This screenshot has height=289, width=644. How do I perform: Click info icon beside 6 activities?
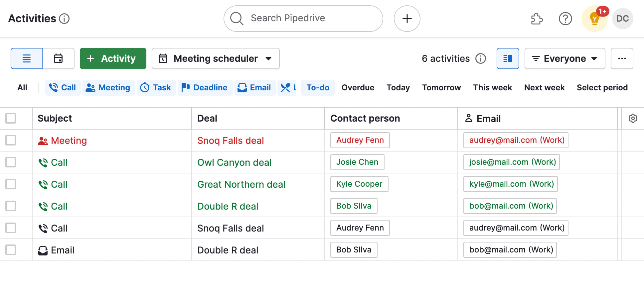coord(481,58)
